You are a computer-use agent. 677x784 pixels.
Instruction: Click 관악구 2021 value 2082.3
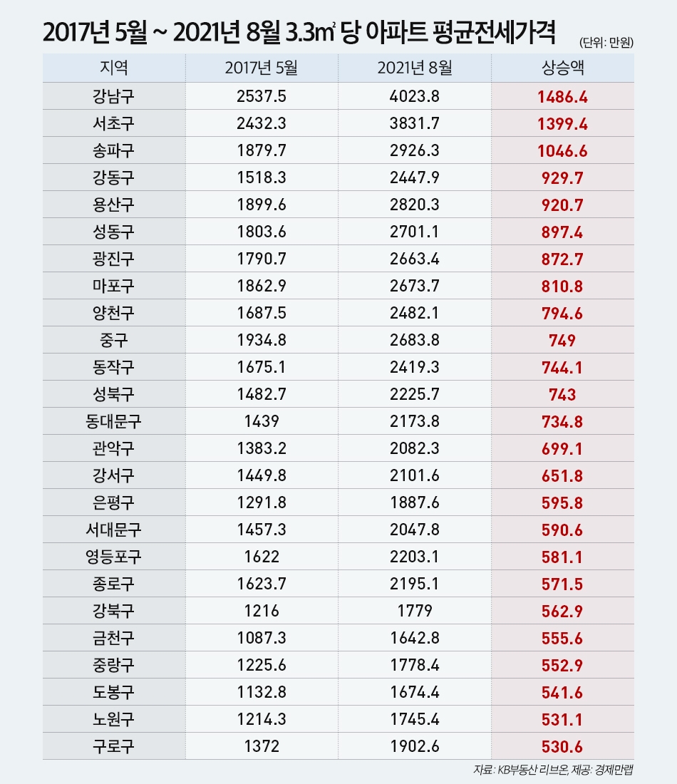pos(415,448)
